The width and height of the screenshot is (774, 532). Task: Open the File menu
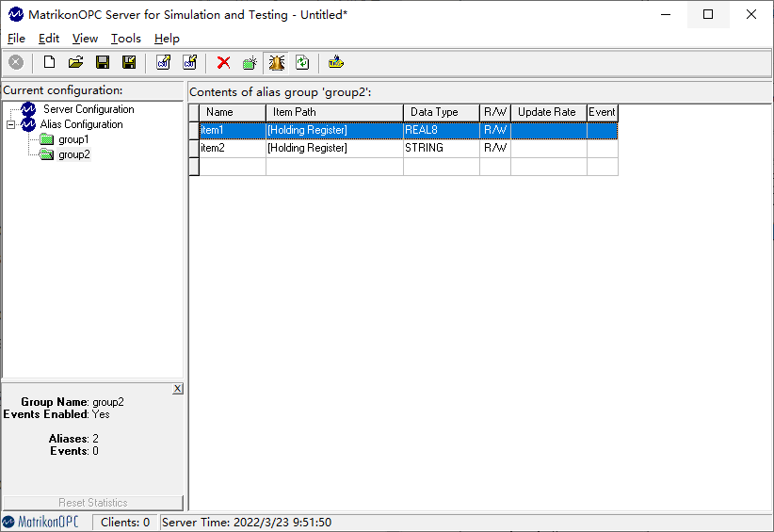point(16,39)
